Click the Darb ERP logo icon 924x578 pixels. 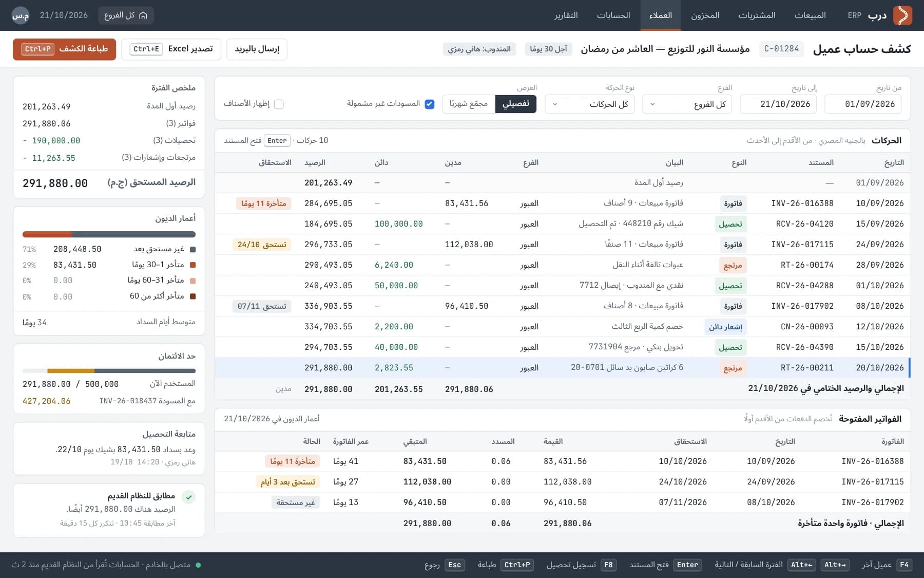[x=902, y=15]
